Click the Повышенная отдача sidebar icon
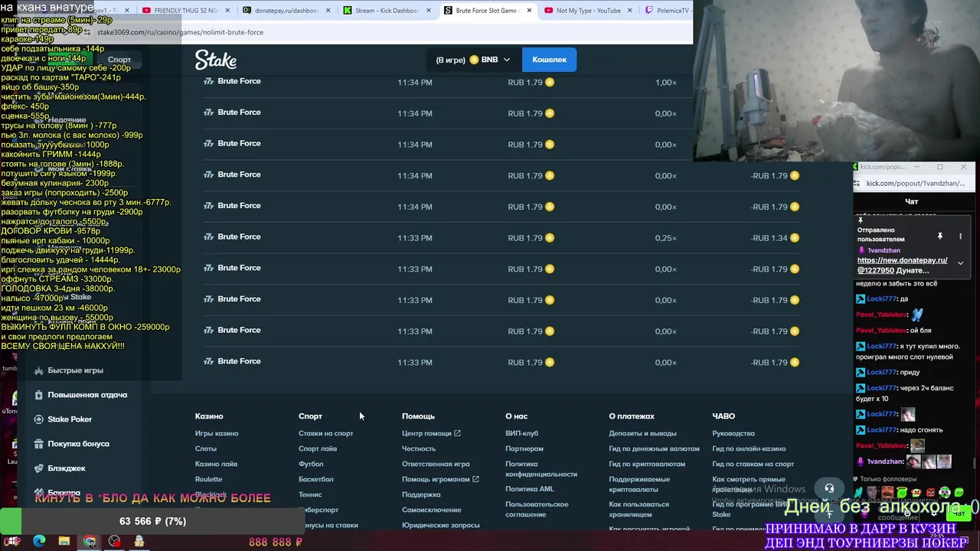980x551 pixels. click(39, 395)
